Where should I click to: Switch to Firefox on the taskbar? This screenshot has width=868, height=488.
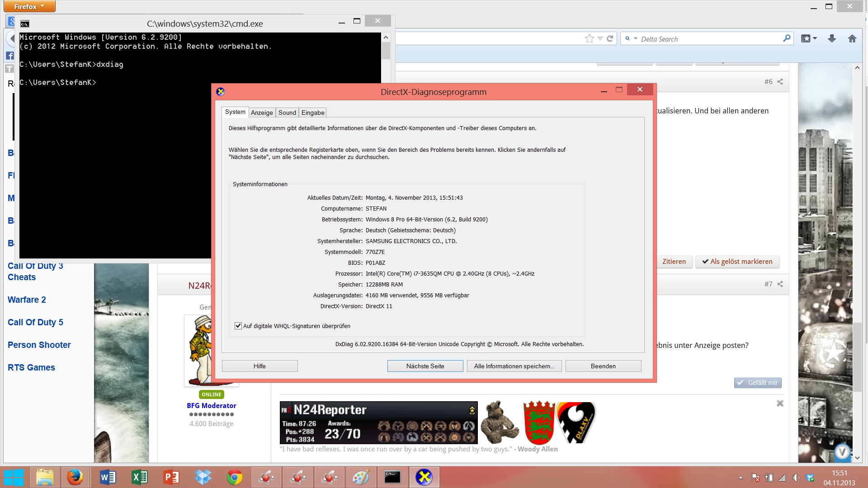pos(75,477)
